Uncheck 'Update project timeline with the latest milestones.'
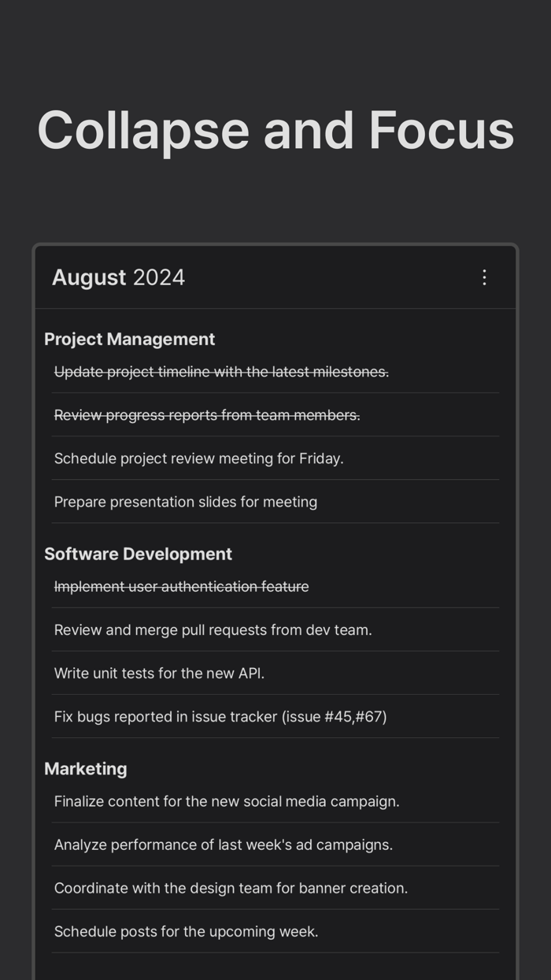 tap(221, 371)
